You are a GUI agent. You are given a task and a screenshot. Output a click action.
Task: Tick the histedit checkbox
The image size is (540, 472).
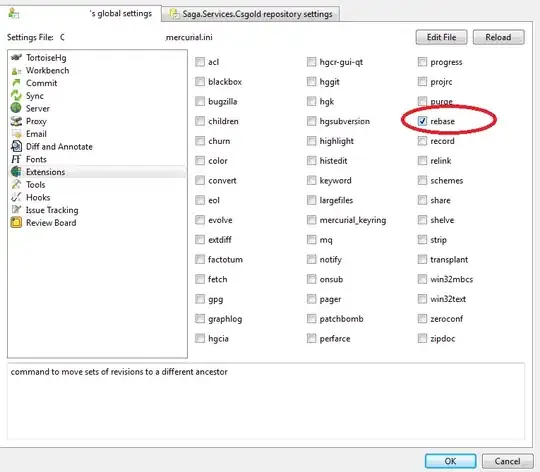coord(311,161)
